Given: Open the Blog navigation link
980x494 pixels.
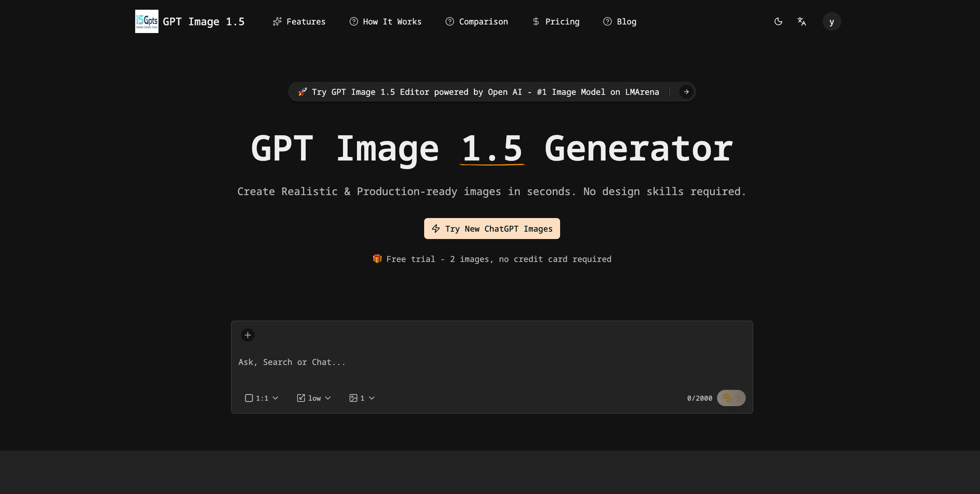Looking at the screenshot, I should pos(620,22).
